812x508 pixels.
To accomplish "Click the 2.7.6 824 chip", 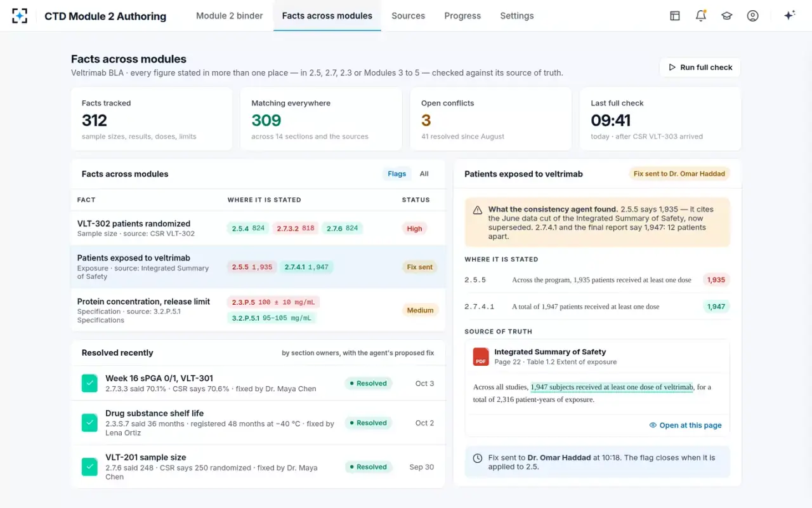I will (x=343, y=229).
